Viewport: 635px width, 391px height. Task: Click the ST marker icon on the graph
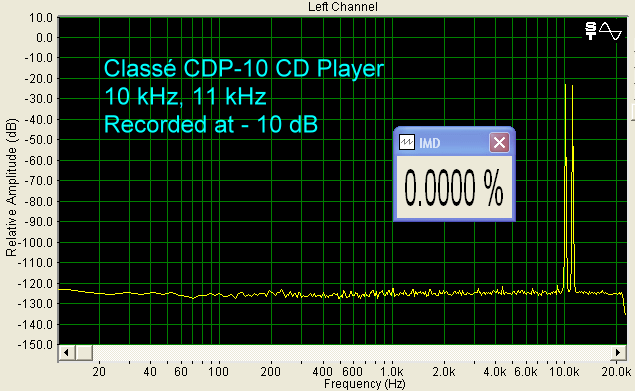(x=591, y=31)
